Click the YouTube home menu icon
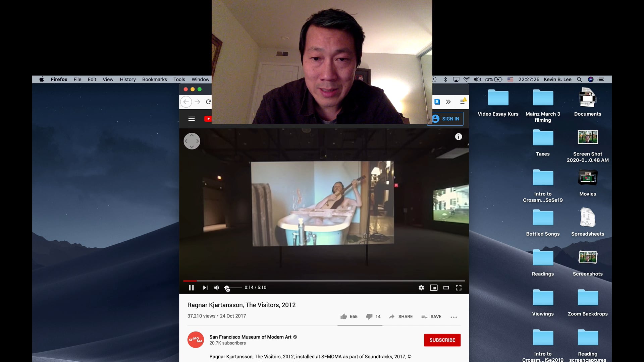 192,119
